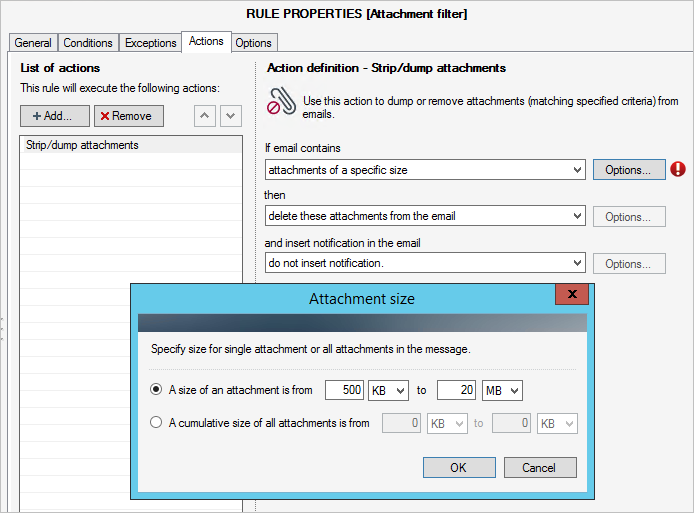Open disabled KB dropdown for cumulative to
The width and height of the screenshot is (694, 513).
557,424
